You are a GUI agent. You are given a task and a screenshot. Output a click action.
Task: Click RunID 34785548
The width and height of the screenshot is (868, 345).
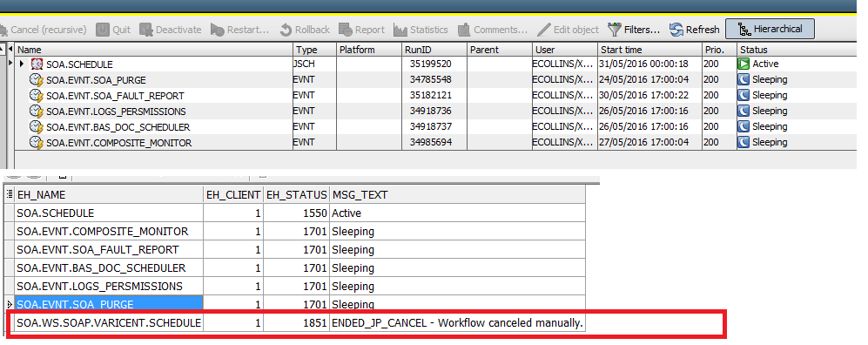tap(430, 80)
